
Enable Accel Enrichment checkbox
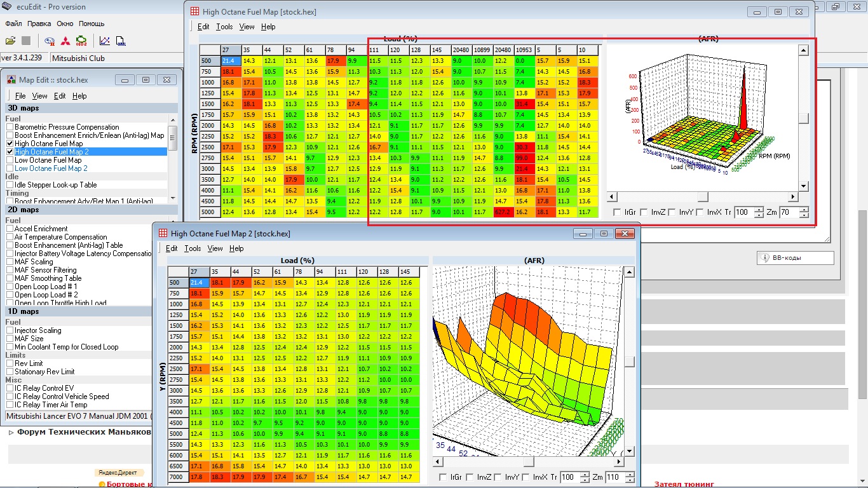click(10, 229)
